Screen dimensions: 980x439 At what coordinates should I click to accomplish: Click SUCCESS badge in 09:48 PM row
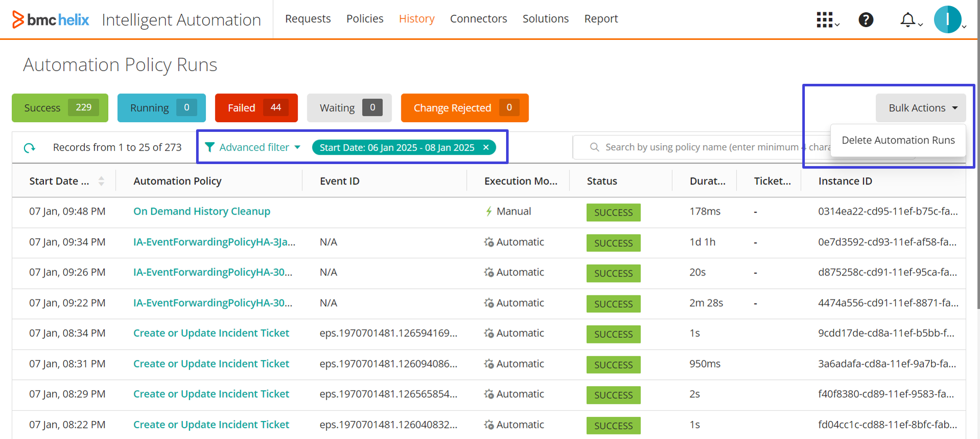click(x=613, y=212)
